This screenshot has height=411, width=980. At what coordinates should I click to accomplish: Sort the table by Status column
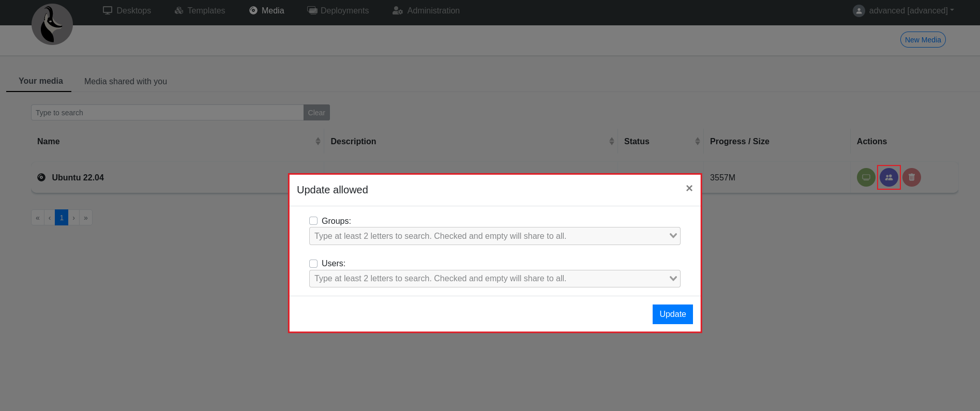coord(697,141)
